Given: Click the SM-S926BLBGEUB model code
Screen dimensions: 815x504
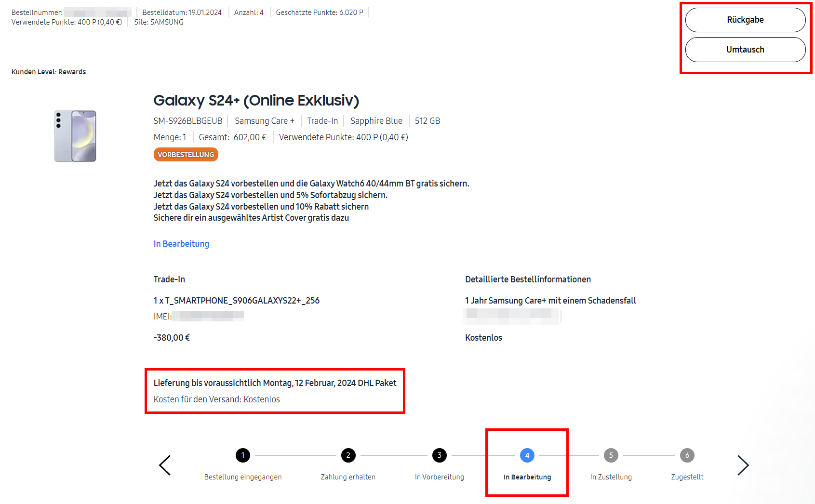Looking at the screenshot, I should 188,121.
